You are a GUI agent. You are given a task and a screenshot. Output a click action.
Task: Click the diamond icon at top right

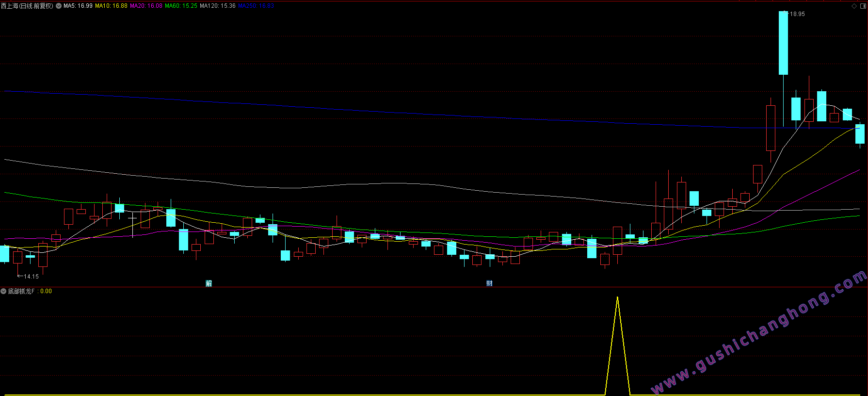pyautogui.click(x=854, y=6)
